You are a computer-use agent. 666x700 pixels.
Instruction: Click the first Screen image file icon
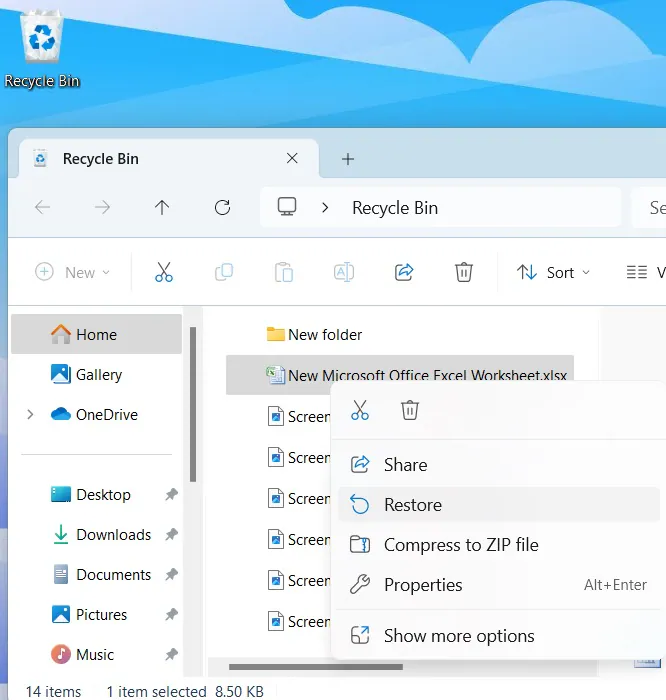point(275,417)
